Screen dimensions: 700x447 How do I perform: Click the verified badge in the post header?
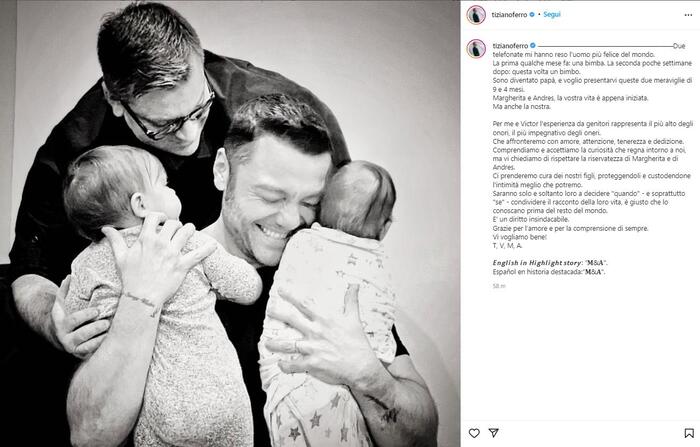532,15
